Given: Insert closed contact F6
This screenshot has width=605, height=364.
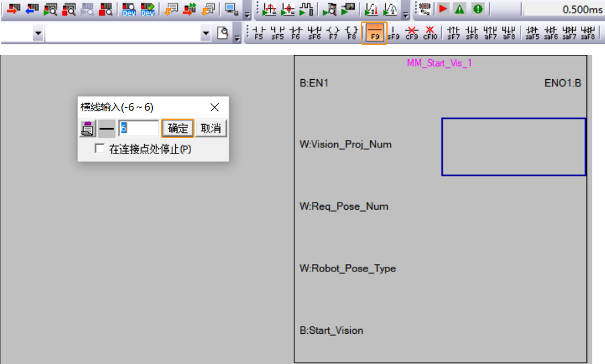Looking at the screenshot, I should point(296,33).
